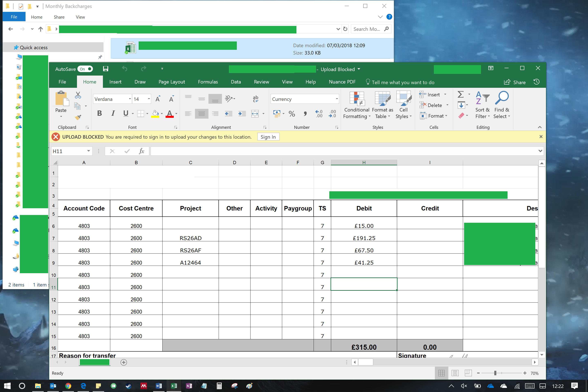588x392 pixels.
Task: Open Format as Table menu
Action: pos(382,105)
